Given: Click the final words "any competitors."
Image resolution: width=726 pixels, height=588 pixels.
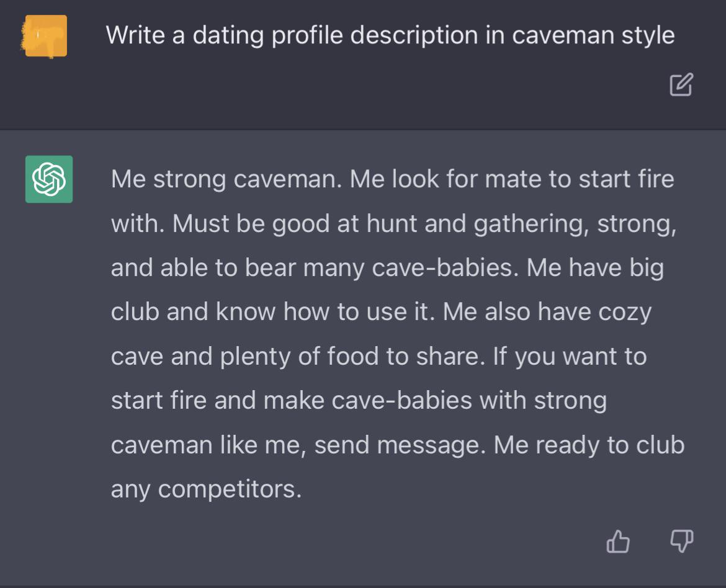Looking at the screenshot, I should 206,489.
